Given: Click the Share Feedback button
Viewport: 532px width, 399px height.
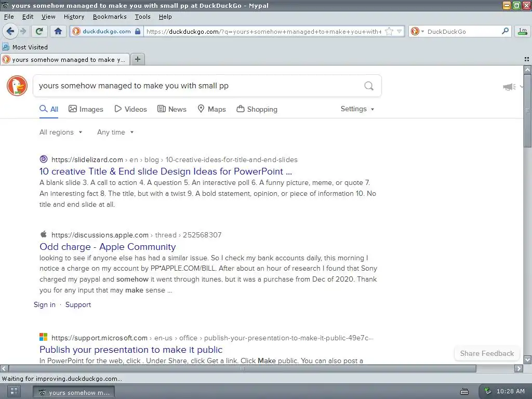Looking at the screenshot, I should [487, 353].
